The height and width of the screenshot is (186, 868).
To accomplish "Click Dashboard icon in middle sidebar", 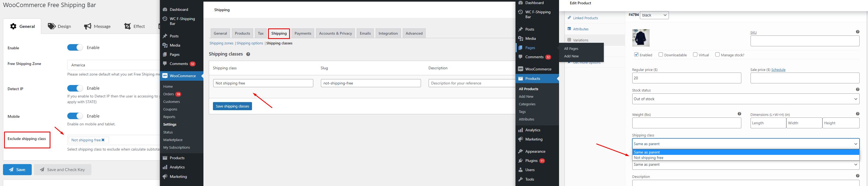I will (165, 9).
